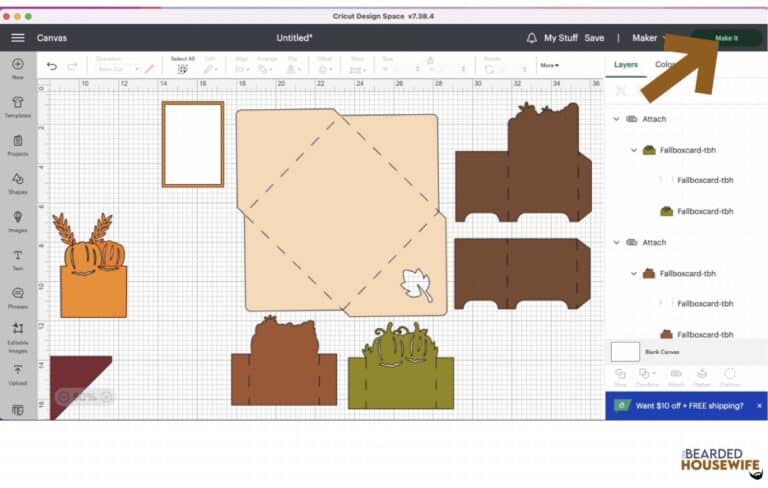This screenshot has width=768, height=488.
Task: Open the hamburger menu
Action: pos(17,38)
